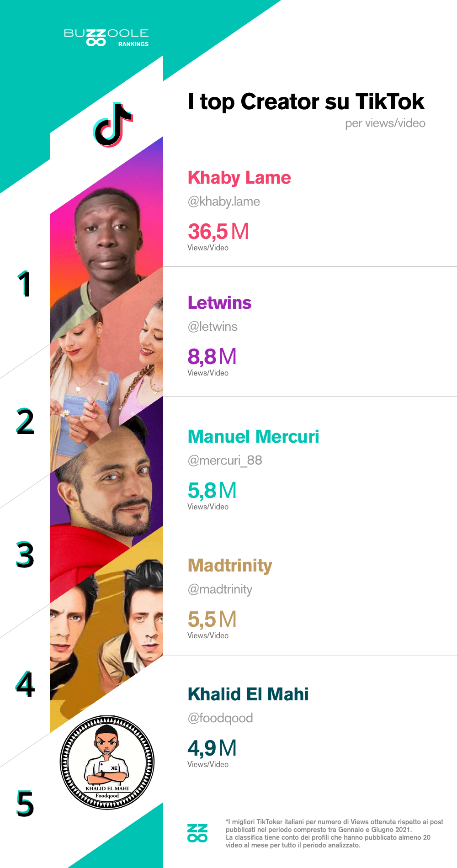Click the @mercuri_88 handle
The width and height of the screenshot is (457, 868).
(225, 460)
